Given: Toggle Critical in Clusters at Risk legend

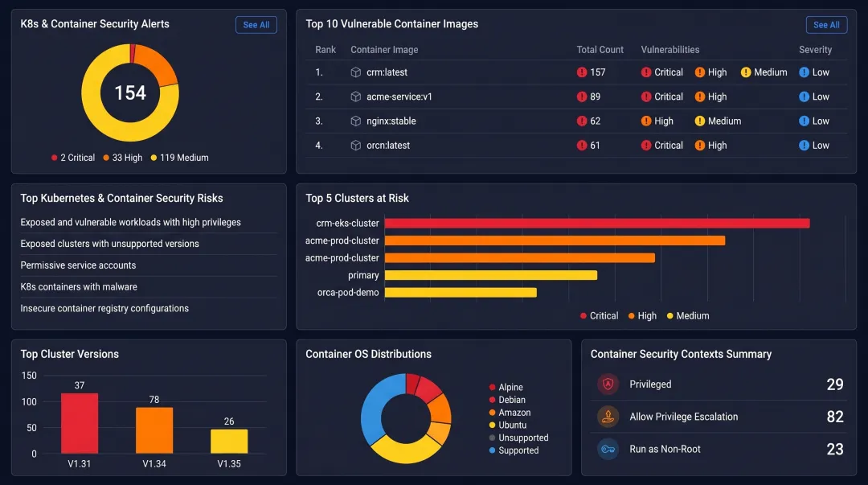Looking at the screenshot, I should click(x=599, y=316).
